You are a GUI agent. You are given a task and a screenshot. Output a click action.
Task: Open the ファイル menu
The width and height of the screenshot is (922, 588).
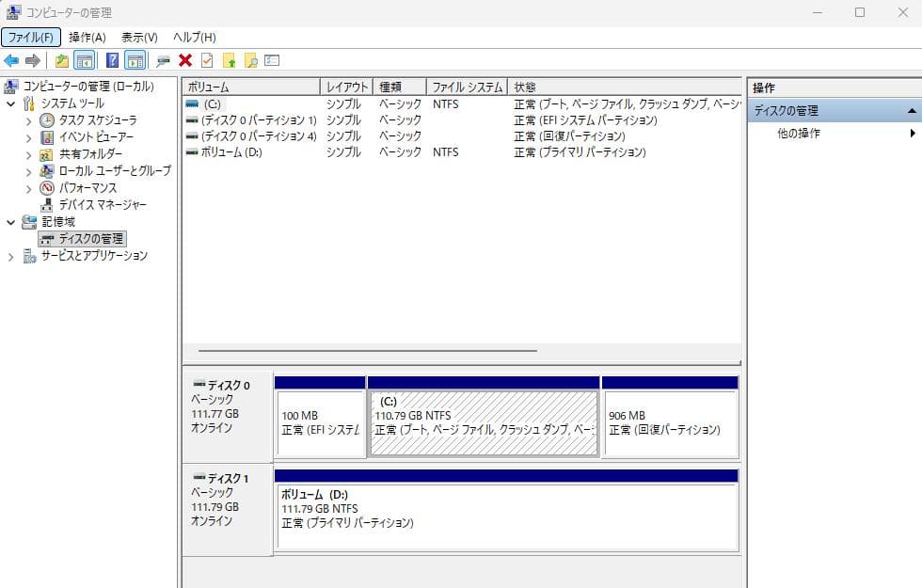click(x=29, y=37)
